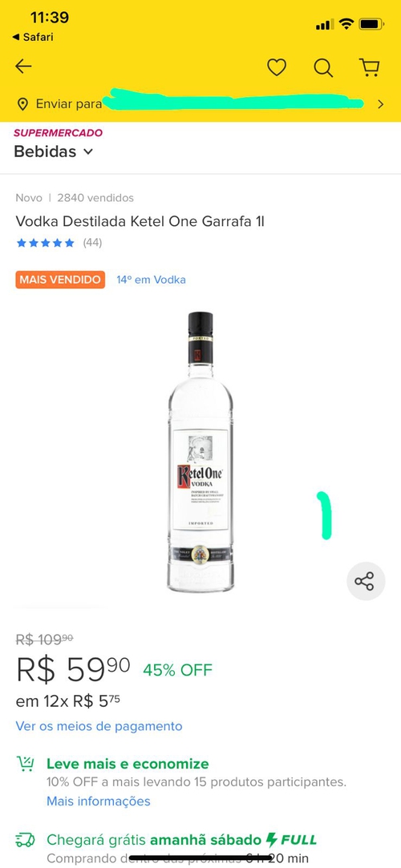Open Mais informações link
Screen dimensions: 401x868
pyautogui.click(x=98, y=801)
